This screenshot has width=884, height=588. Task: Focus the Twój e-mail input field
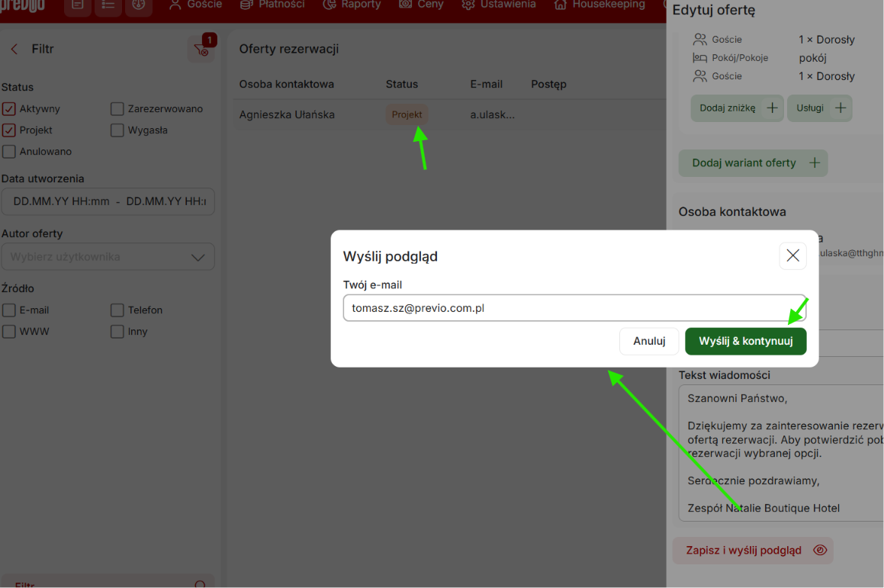click(574, 308)
